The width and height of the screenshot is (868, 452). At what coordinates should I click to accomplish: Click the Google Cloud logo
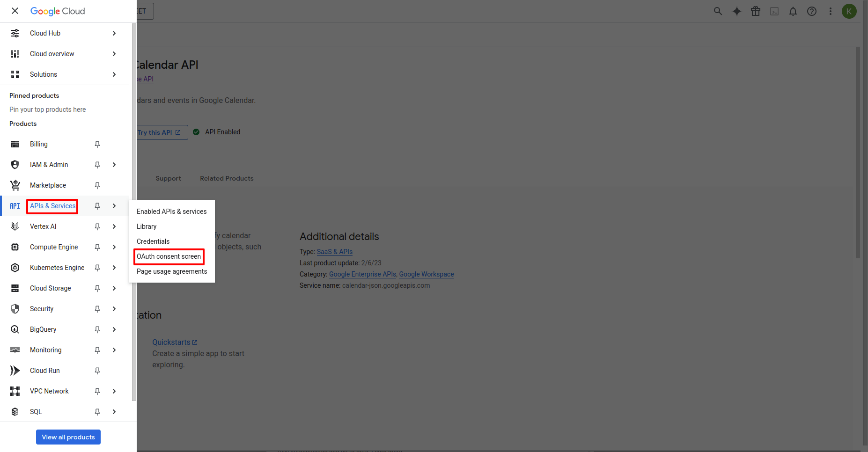(58, 11)
